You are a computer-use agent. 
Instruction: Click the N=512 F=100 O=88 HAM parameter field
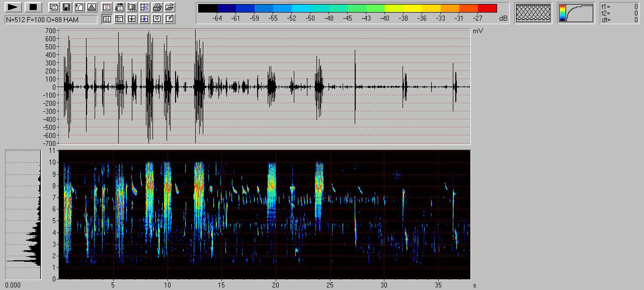(x=51, y=20)
